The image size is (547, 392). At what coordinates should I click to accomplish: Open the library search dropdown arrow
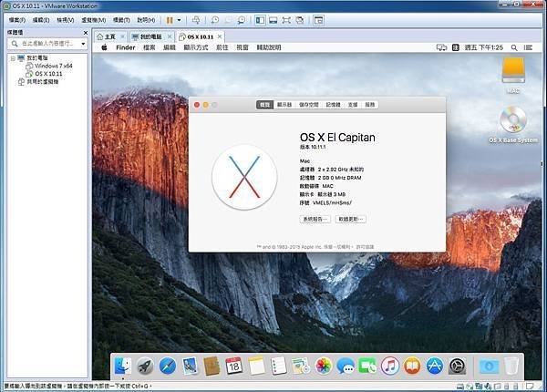[83, 44]
